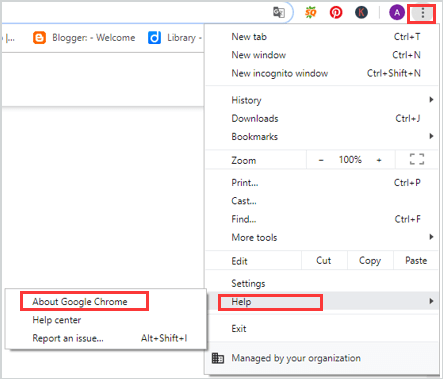
Task: Click the Ctrl+T shortcut text
Action: pyautogui.click(x=407, y=37)
